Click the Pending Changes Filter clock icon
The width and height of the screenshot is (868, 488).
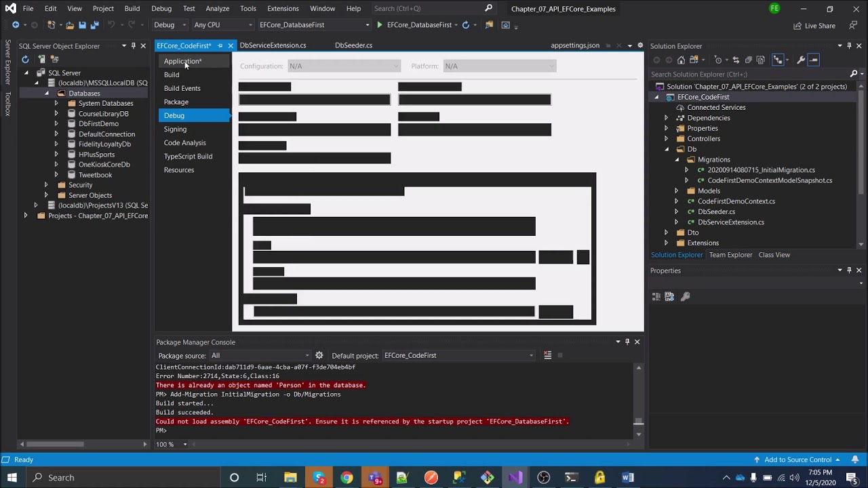[x=719, y=60]
